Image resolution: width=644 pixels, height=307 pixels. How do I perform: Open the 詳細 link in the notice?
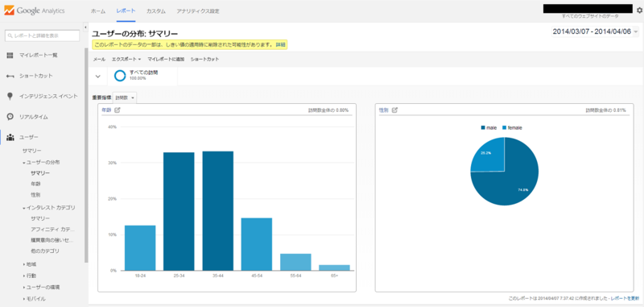(280, 44)
